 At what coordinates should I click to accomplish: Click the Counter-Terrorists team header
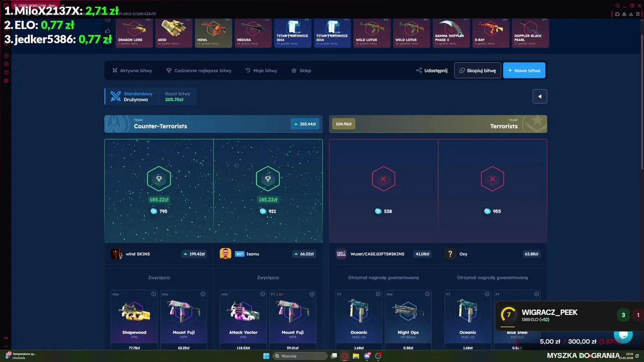(213, 124)
